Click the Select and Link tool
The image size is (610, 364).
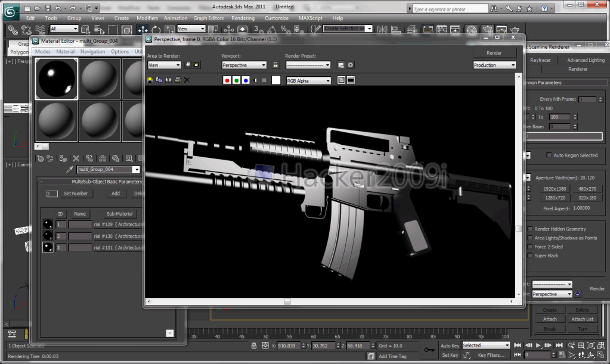click(x=13, y=30)
